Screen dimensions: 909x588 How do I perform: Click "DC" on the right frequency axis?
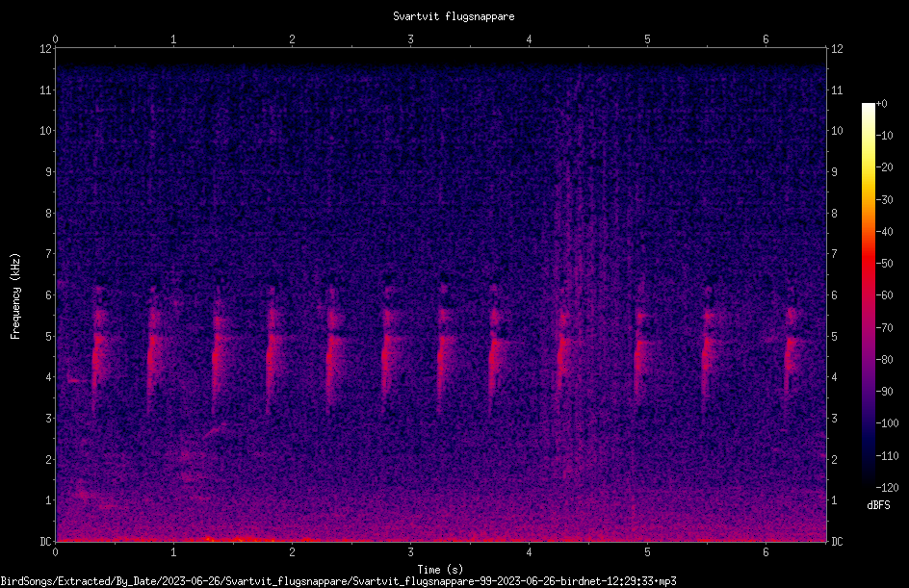837,542
